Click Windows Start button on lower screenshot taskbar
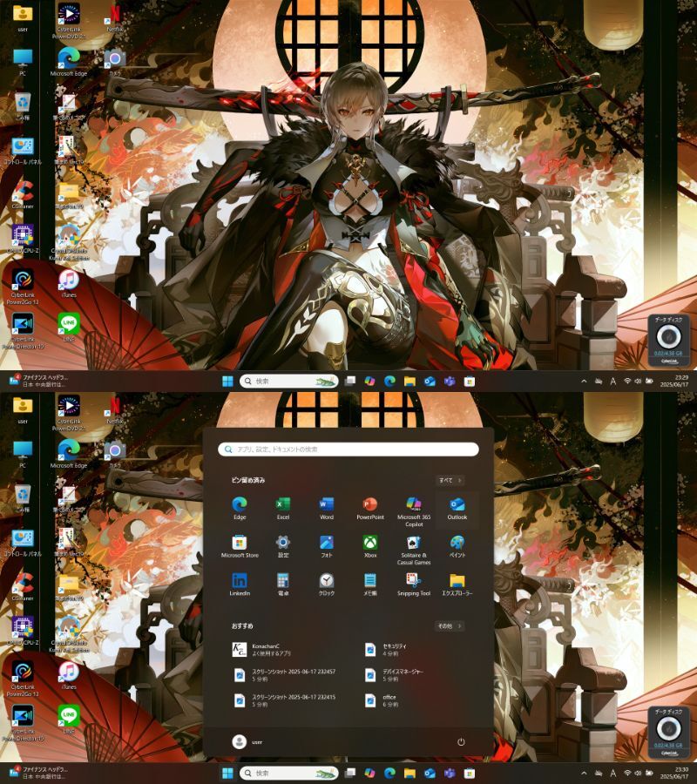697x784 pixels. click(x=227, y=774)
